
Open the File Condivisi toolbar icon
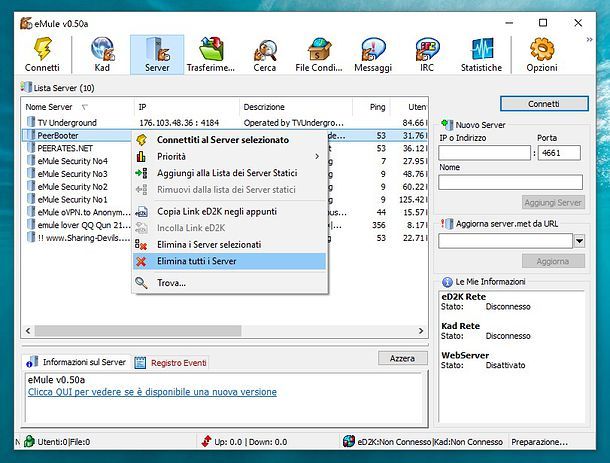pos(319,49)
